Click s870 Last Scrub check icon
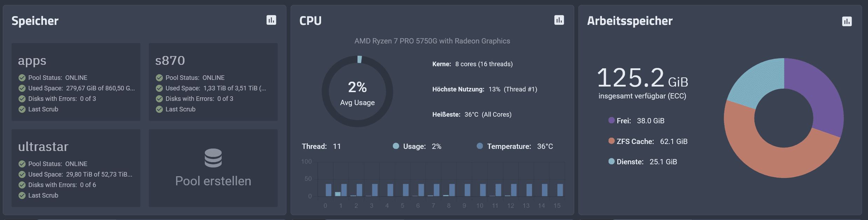Viewport: 868px width, 220px height. click(x=159, y=109)
